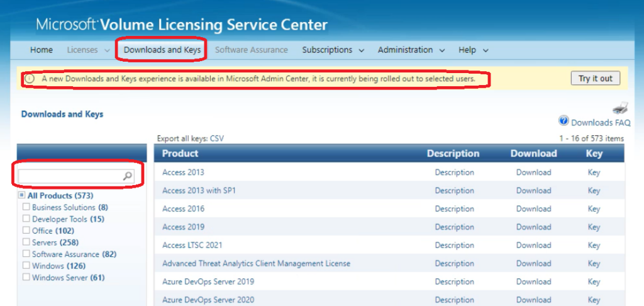Check the Windows Server filter checkbox

coord(26,277)
